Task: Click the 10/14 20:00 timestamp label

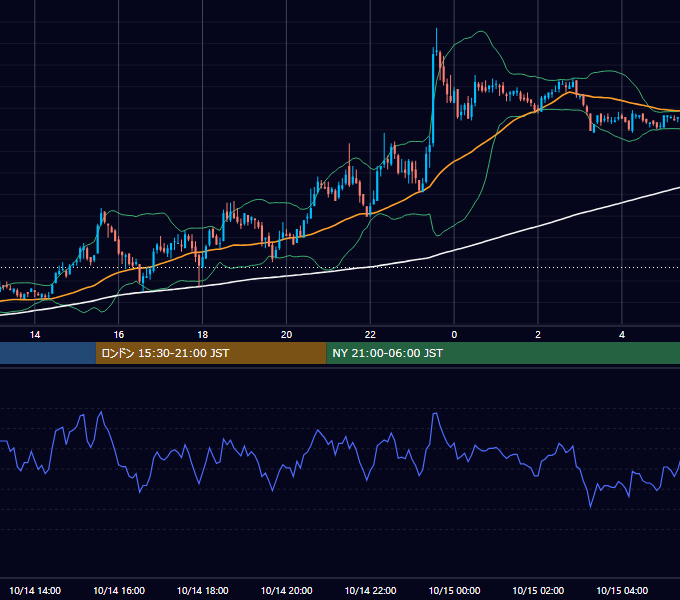Action: 286,590
